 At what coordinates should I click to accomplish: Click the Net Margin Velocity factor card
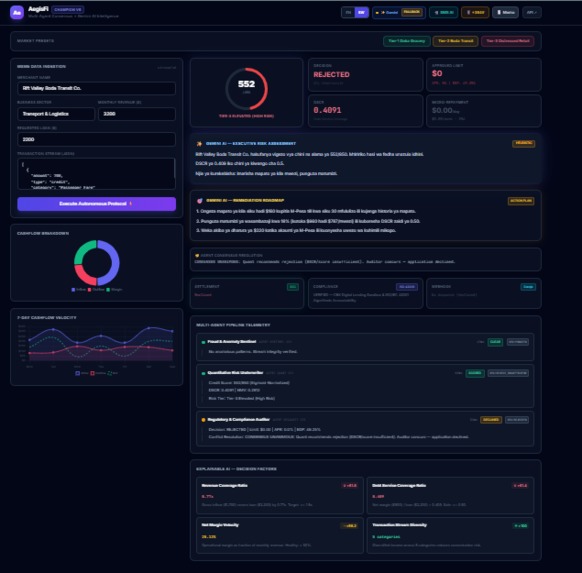pyautogui.click(x=280, y=536)
